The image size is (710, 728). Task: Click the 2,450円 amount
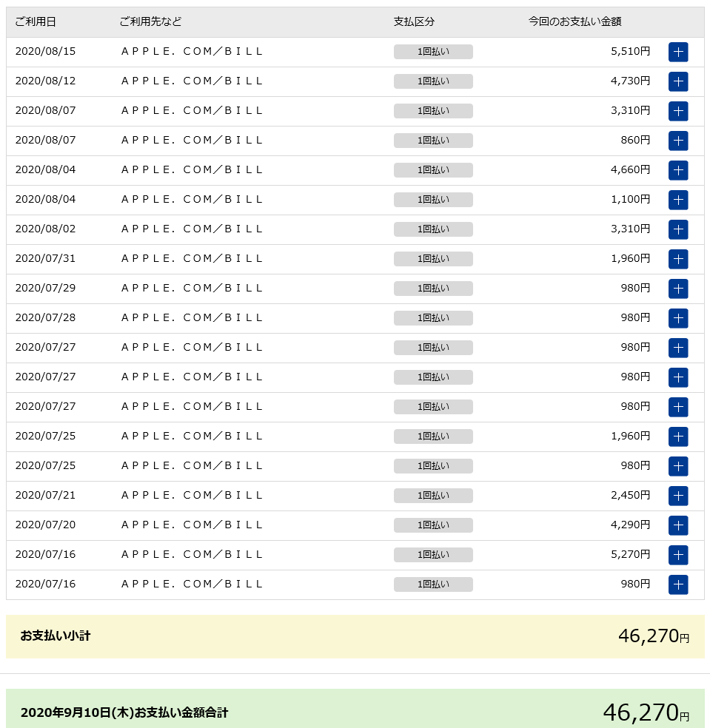[631, 496]
